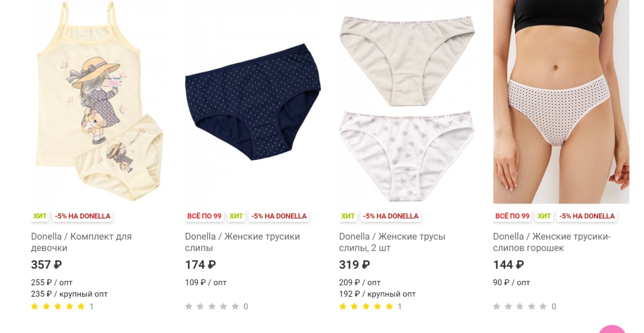Click -5% НА DONELLA badge on 2-pack panties
Image resolution: width=644 pixels, height=333 pixels.
[391, 216]
